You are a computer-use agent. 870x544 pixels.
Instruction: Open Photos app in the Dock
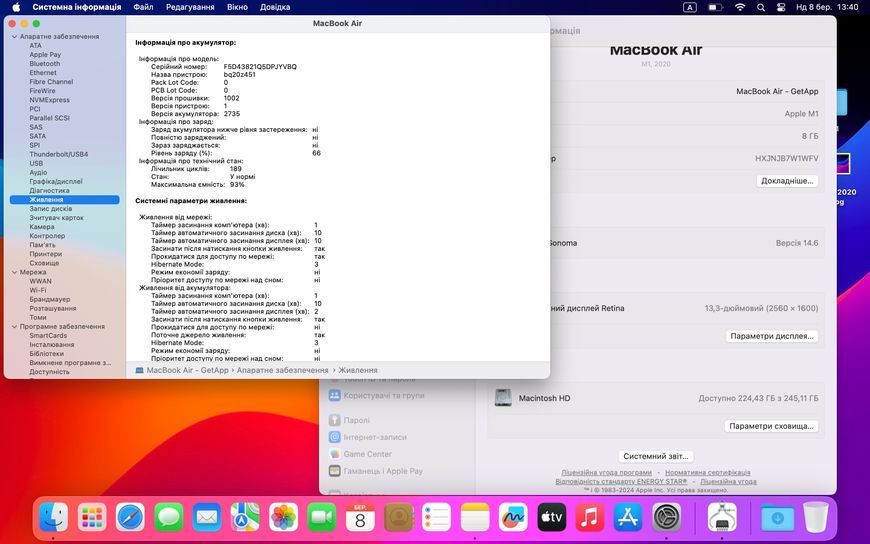coord(284,517)
